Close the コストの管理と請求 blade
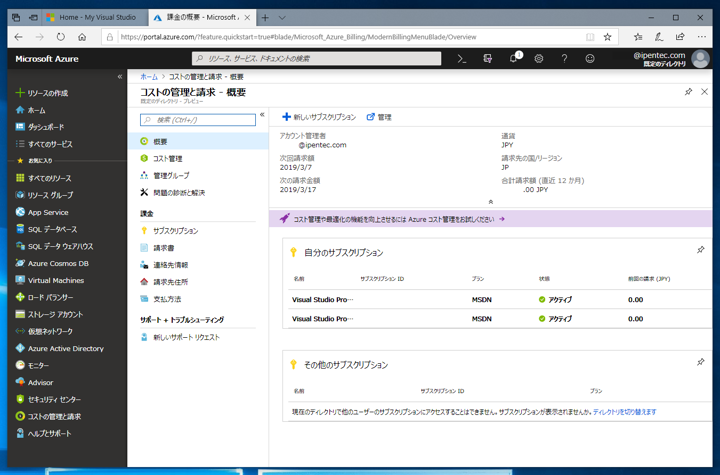 point(704,92)
